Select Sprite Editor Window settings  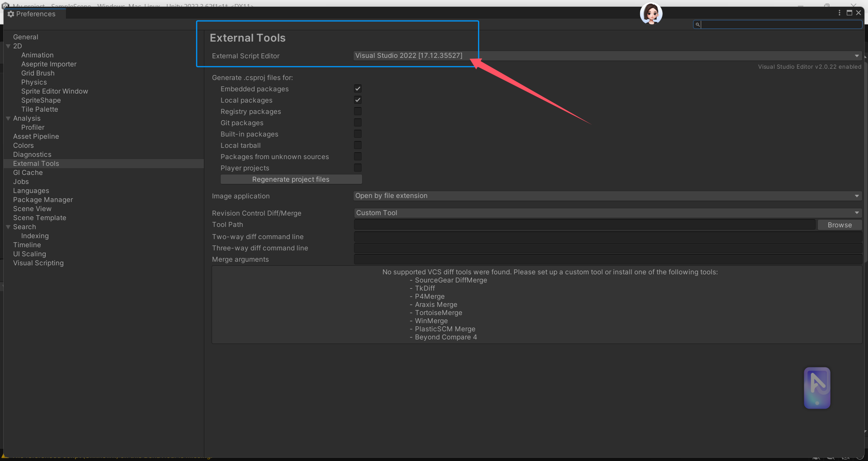[55, 91]
